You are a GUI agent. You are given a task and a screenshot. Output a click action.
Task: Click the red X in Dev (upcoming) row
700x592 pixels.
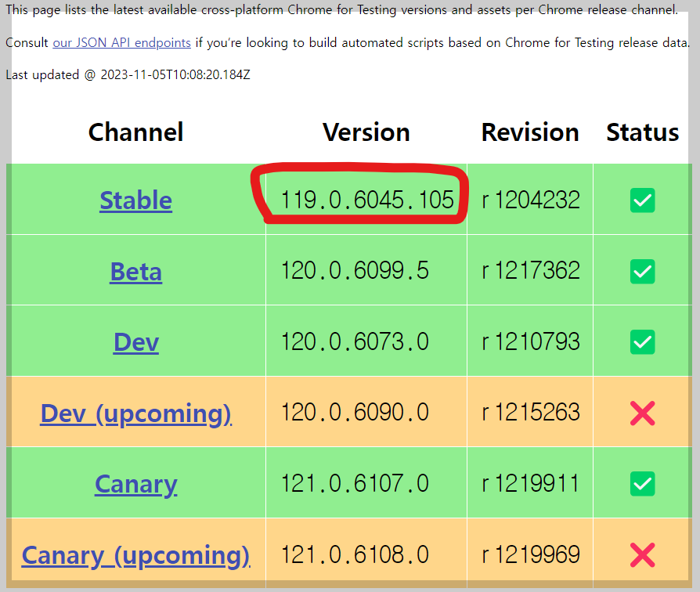coord(642,413)
